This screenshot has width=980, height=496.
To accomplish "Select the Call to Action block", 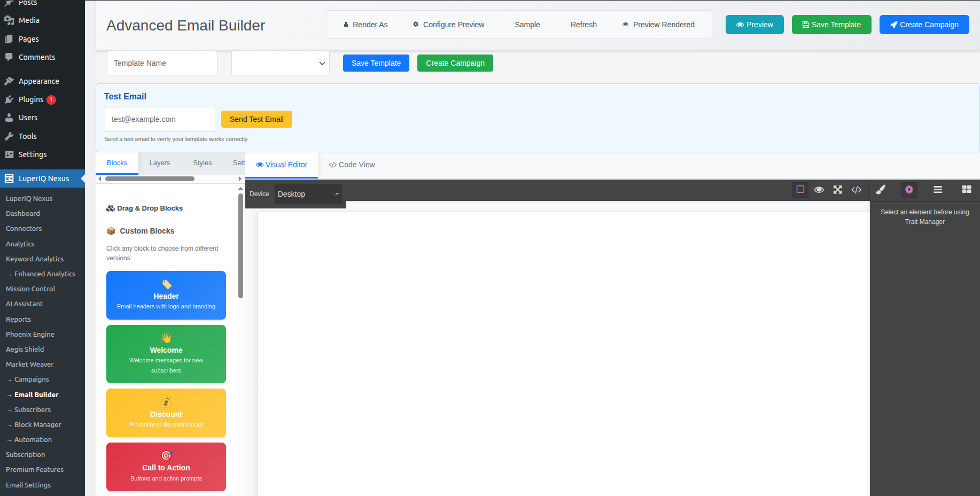I will pyautogui.click(x=166, y=467).
